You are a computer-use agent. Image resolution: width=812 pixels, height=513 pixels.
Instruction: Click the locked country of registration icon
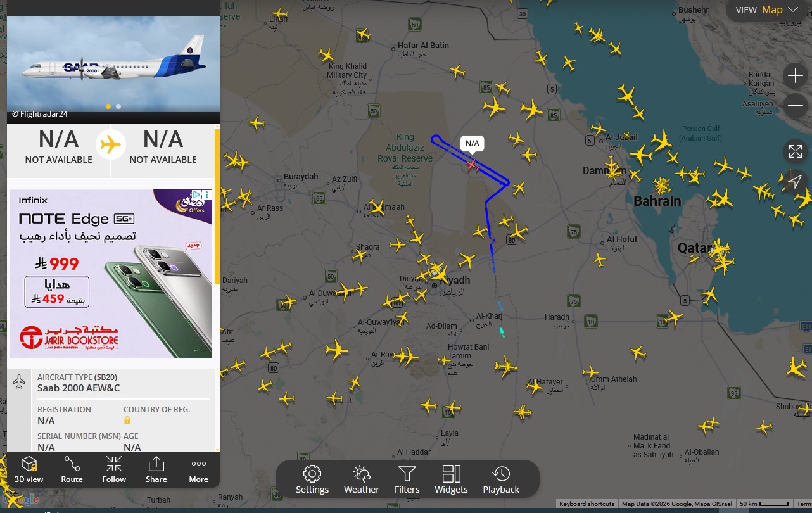click(x=127, y=421)
